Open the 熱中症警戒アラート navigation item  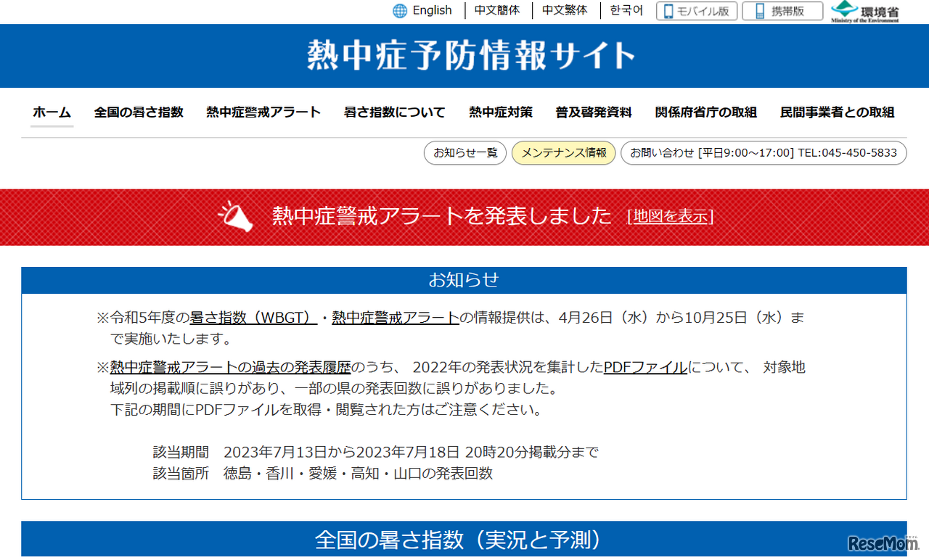point(263,112)
